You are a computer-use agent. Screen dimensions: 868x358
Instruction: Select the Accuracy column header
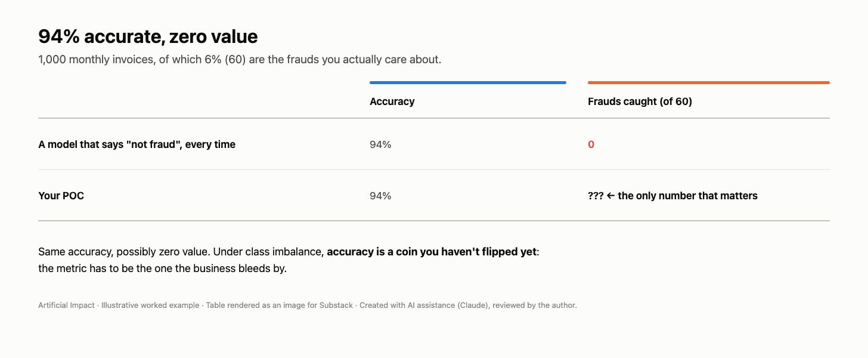click(392, 101)
